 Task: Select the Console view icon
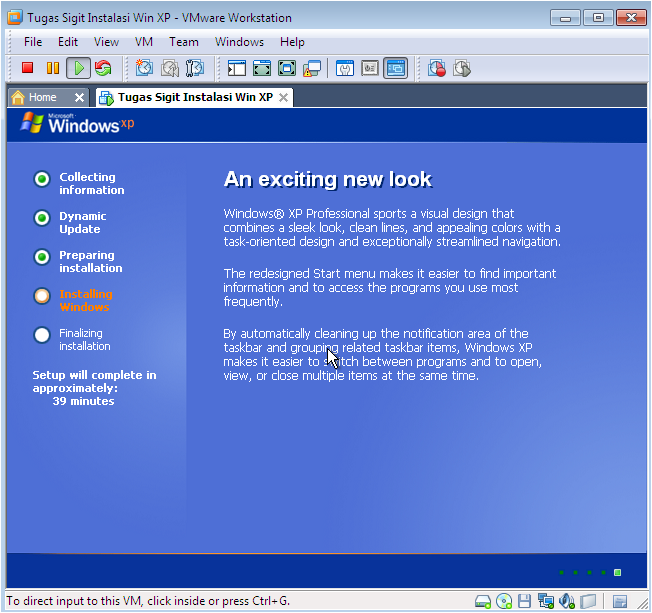point(395,68)
